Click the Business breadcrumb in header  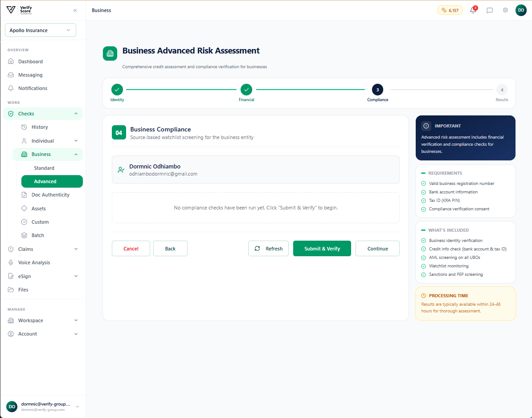[x=102, y=10]
